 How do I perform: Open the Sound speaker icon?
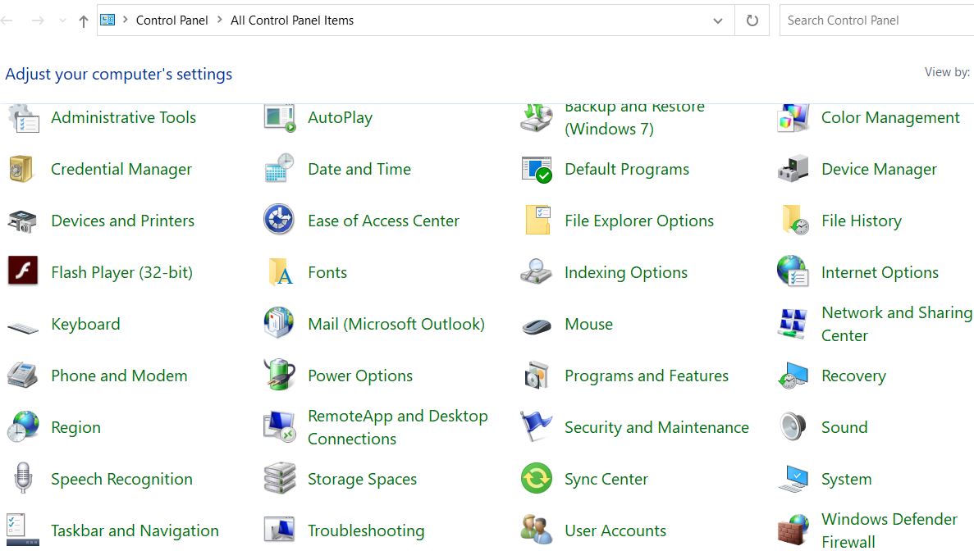pos(793,426)
